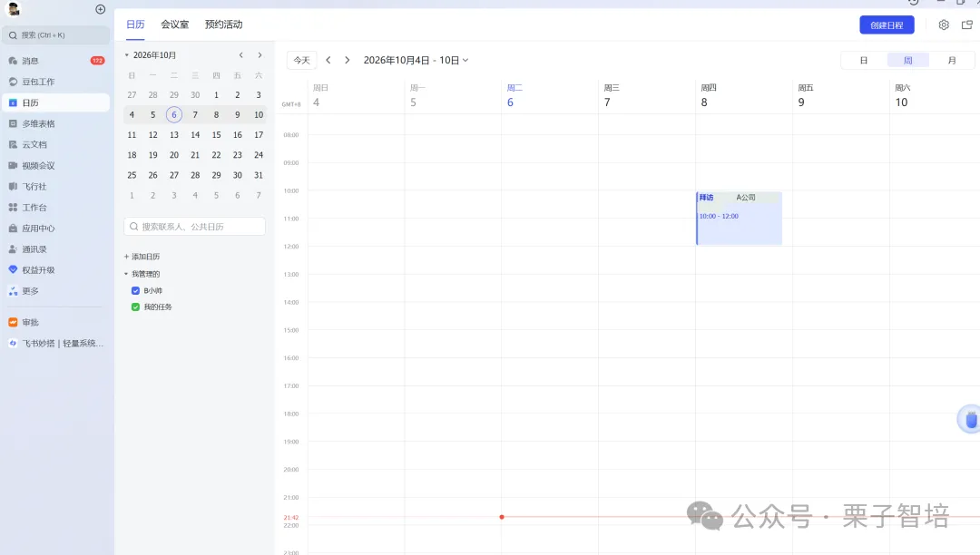Open the 2026年10月4日 - 10日 date range dropdown
The height and width of the screenshot is (555, 980).
point(416,61)
